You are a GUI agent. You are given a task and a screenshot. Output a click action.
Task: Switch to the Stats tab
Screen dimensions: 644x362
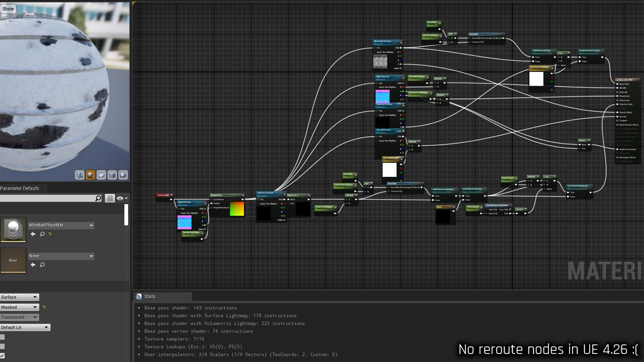point(149,297)
